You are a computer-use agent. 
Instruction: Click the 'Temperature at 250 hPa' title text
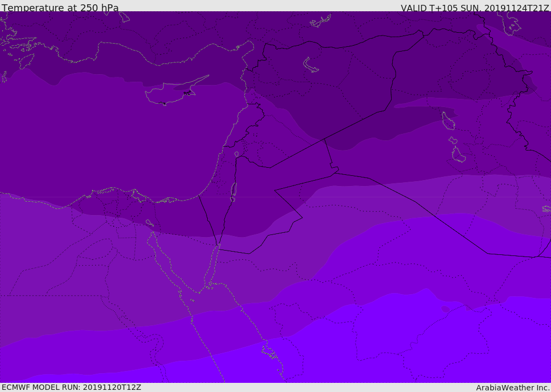60,8
